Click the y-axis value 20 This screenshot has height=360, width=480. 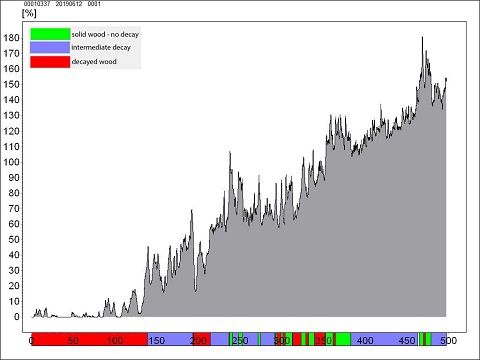point(14,286)
